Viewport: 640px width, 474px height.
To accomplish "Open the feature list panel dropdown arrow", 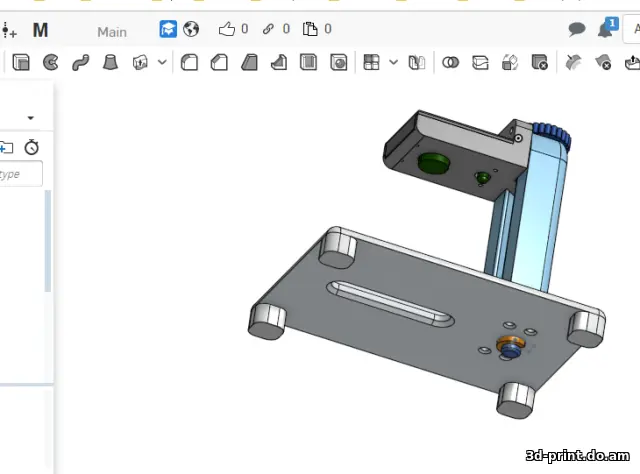I will coord(31,118).
